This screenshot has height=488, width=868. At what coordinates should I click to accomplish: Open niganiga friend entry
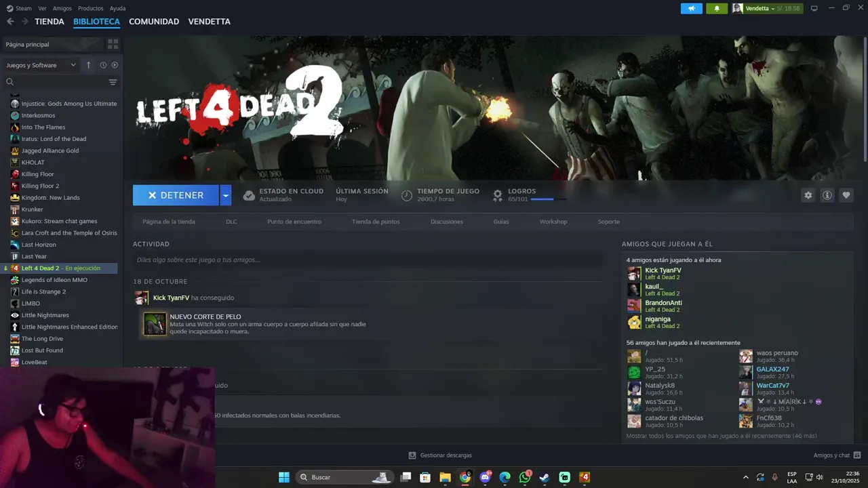tap(658, 323)
